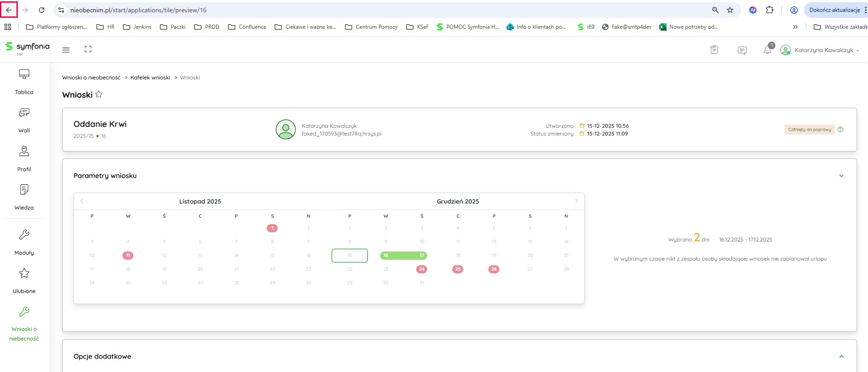The height and width of the screenshot is (372, 868).
Task: Open the notifications bell
Action: 767,50
